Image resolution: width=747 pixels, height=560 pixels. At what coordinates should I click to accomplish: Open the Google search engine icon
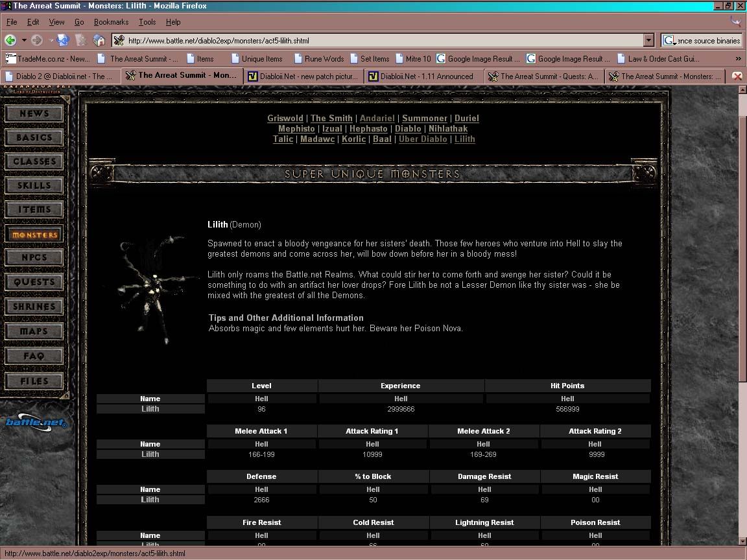click(x=669, y=40)
